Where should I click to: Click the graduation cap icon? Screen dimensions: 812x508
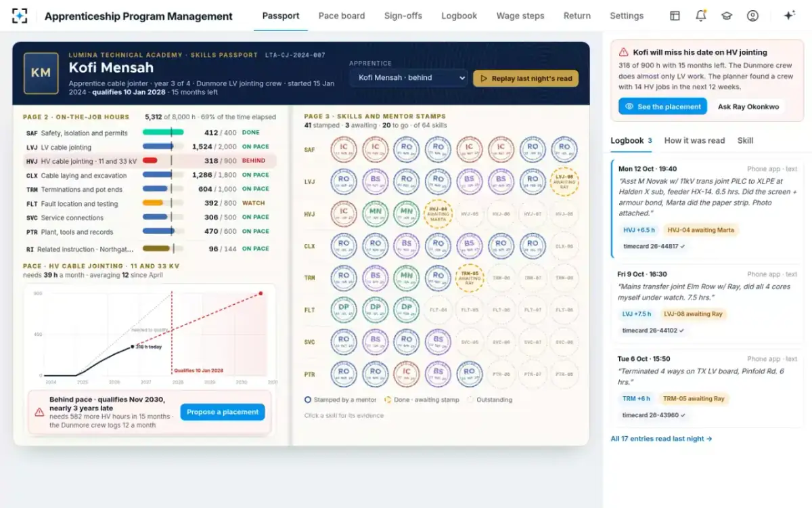coord(727,16)
